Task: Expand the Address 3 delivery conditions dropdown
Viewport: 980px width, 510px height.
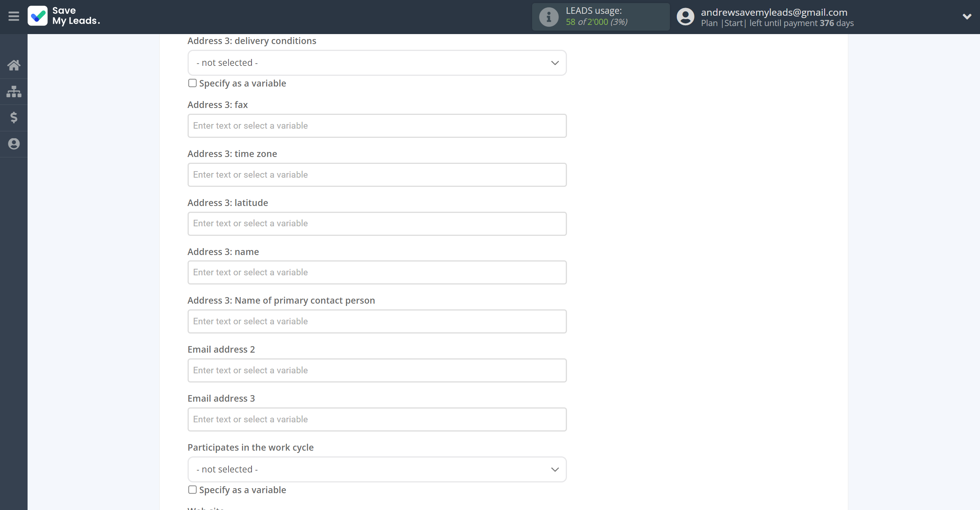Action: pos(555,62)
